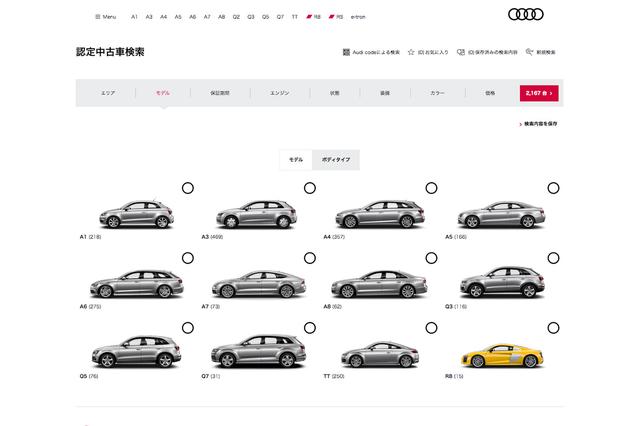Screen dimensions: 640x426
Task: Go to A4 in top navigation bar
Action: (x=163, y=17)
